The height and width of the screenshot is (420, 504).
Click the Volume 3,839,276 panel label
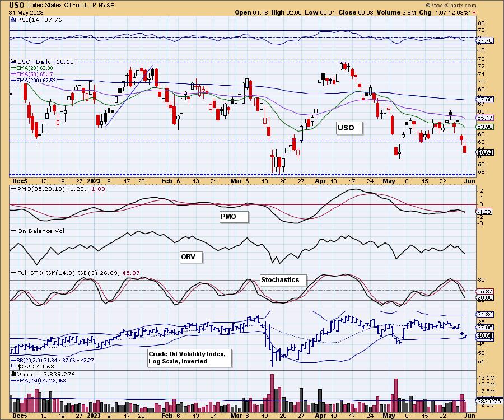point(46,375)
